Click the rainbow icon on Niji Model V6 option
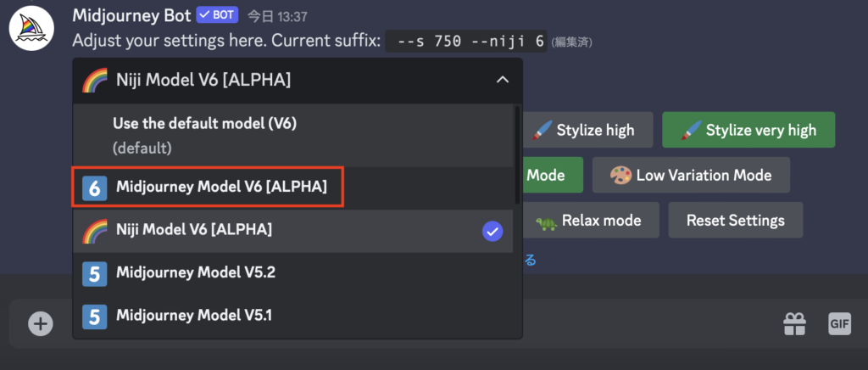The height and width of the screenshot is (370, 868). tap(94, 231)
